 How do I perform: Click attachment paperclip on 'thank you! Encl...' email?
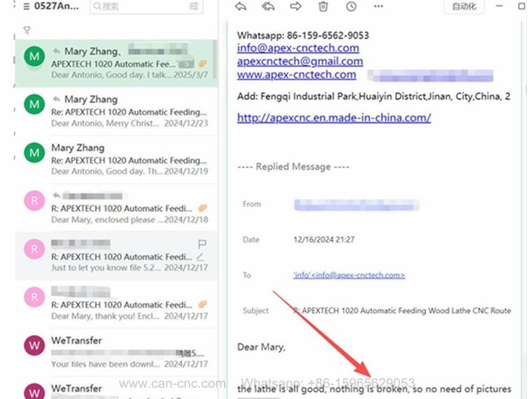pos(203,304)
